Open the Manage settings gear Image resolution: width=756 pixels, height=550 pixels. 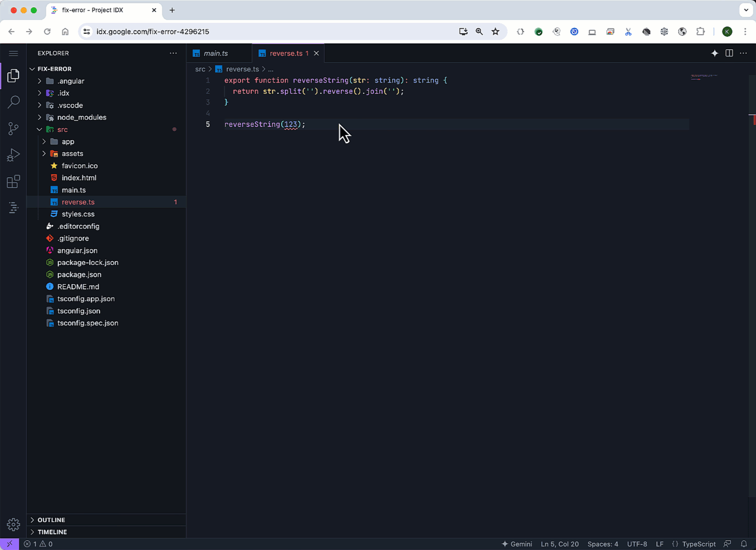click(x=13, y=524)
